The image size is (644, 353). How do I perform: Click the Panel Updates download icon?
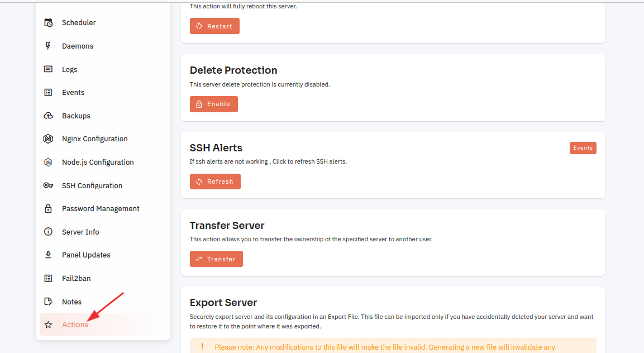48,255
